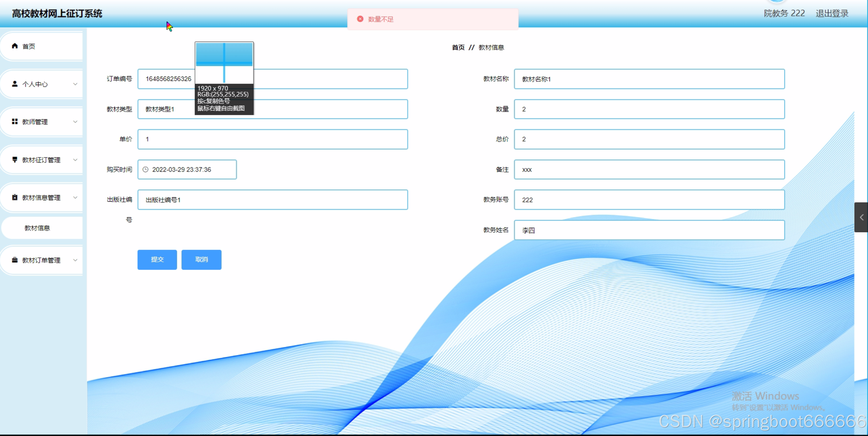Collapse the 教材信息管理 chevron

(75, 198)
